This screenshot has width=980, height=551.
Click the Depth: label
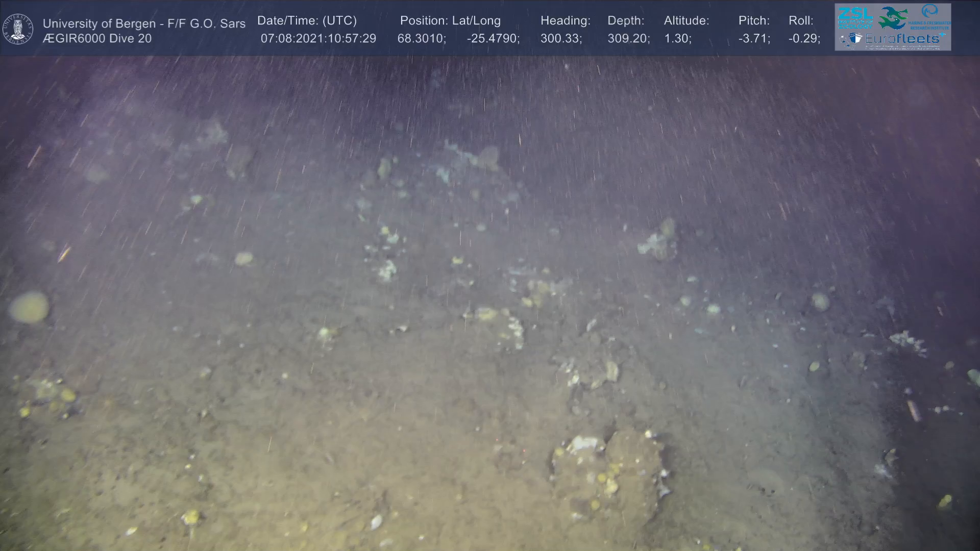tap(626, 21)
